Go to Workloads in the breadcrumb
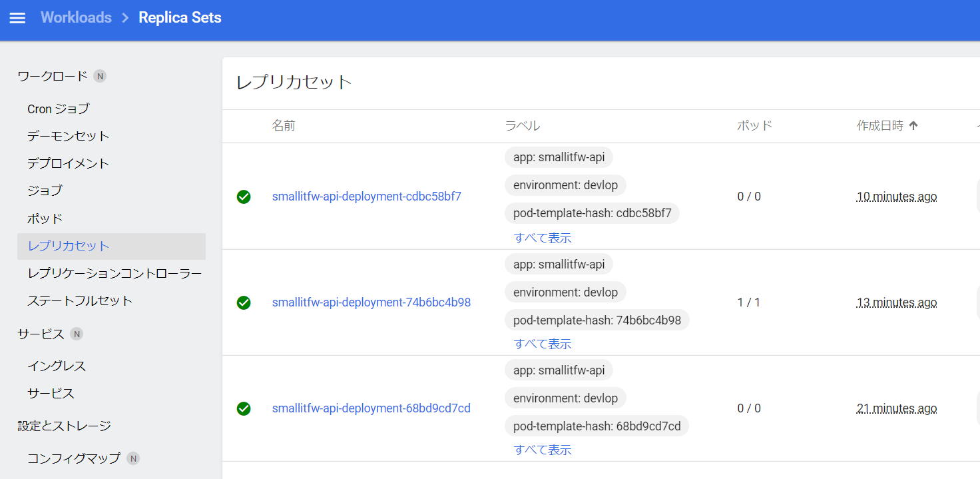Image resolution: width=980 pixels, height=479 pixels. 76,18
